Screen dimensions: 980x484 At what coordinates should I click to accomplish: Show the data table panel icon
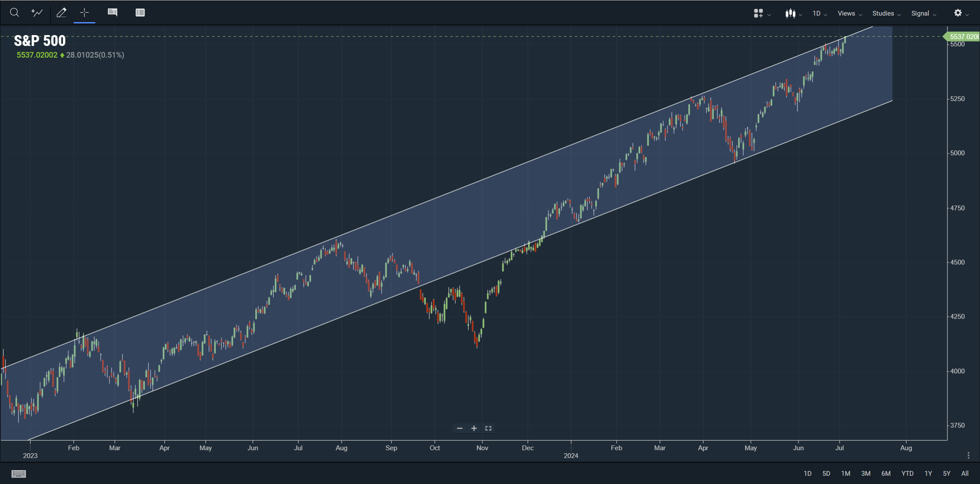tap(140, 13)
